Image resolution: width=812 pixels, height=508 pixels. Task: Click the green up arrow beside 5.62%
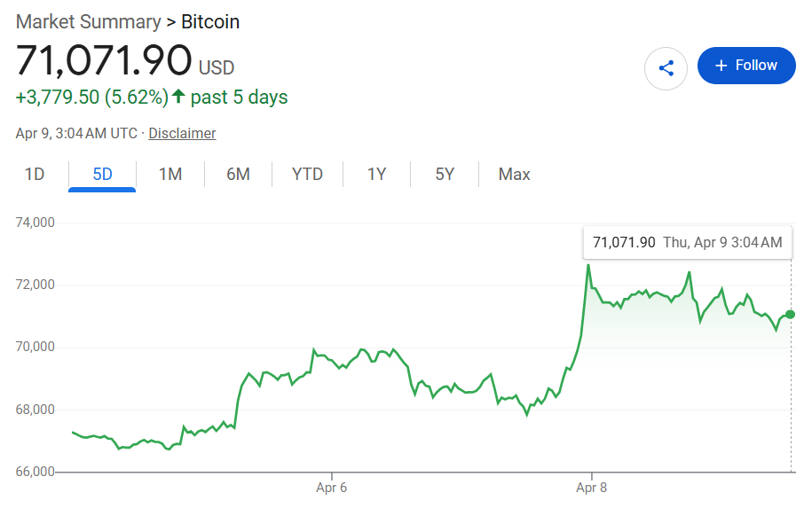point(178,97)
